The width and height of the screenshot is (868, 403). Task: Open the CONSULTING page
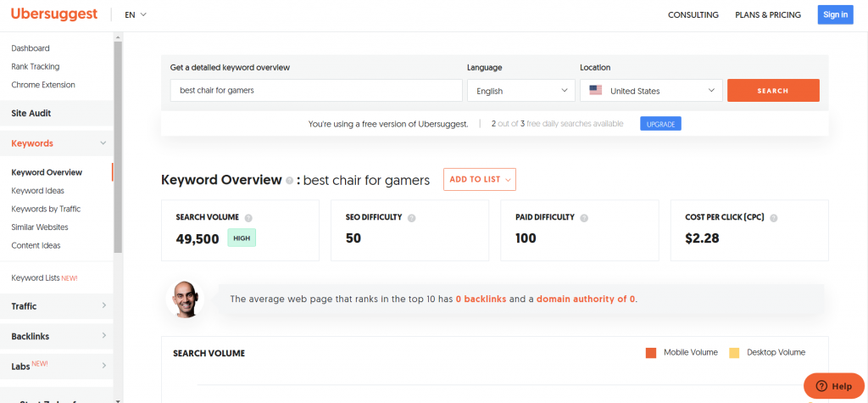(x=693, y=15)
